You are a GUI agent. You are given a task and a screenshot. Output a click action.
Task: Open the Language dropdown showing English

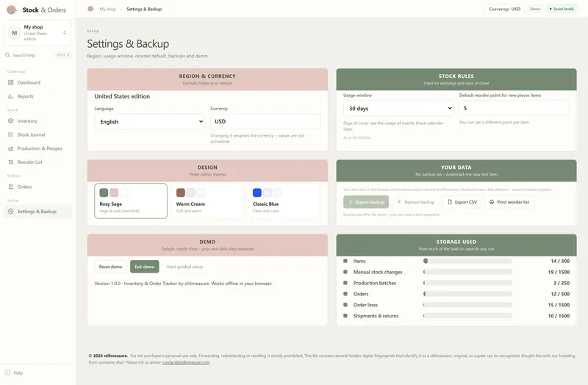tap(150, 122)
